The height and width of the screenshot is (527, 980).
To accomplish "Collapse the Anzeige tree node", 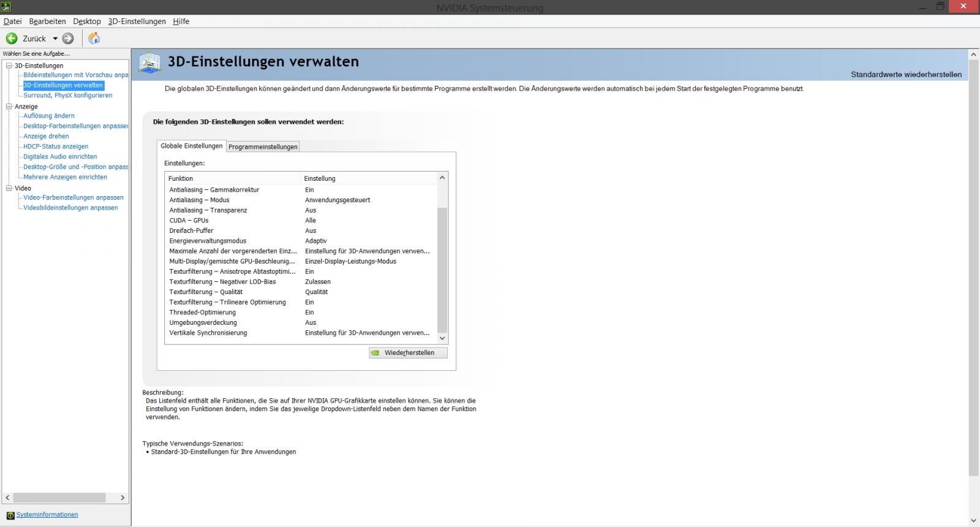I will tap(9, 107).
